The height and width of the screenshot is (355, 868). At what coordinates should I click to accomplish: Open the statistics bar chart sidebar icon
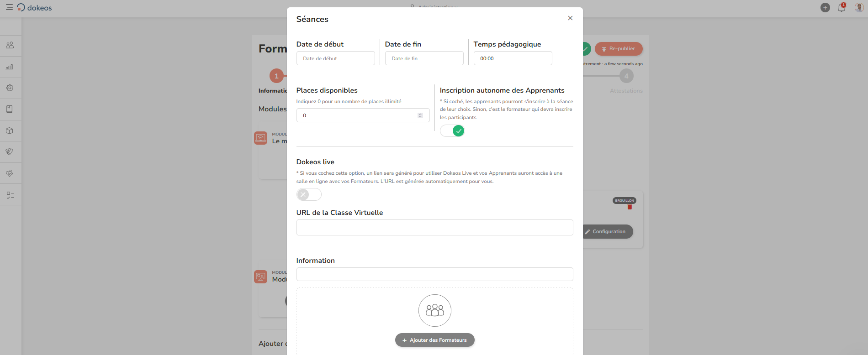(10, 67)
